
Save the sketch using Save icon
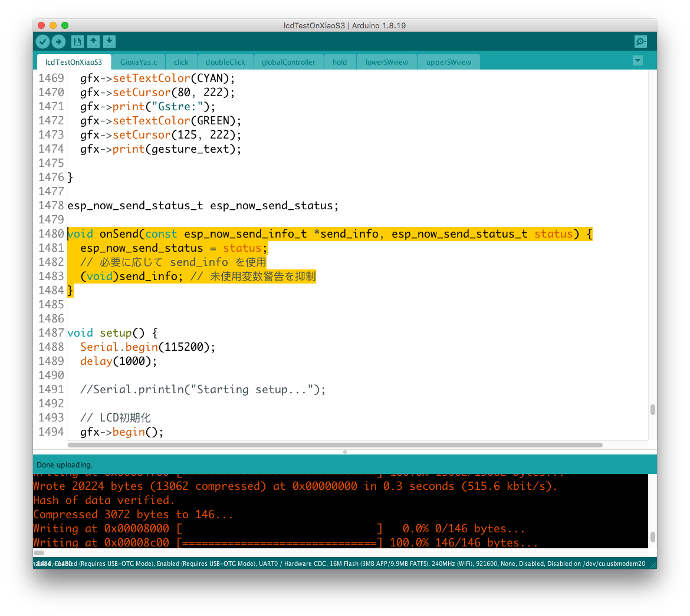109,41
